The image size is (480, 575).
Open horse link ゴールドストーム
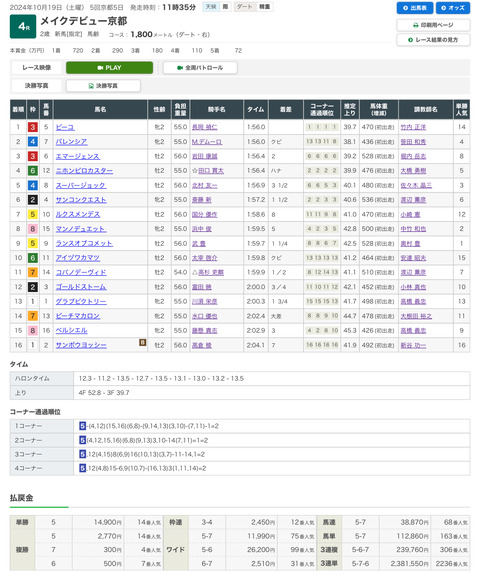click(81, 287)
